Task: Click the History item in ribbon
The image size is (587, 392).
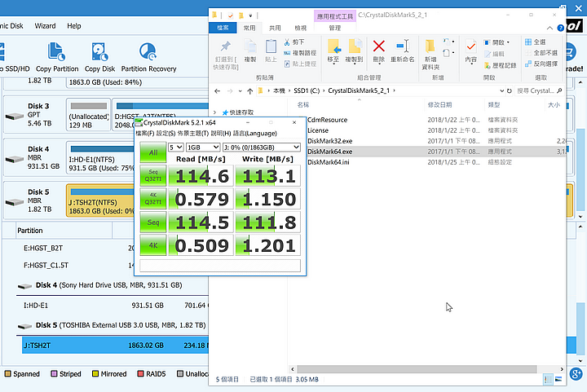Action: (x=500, y=65)
